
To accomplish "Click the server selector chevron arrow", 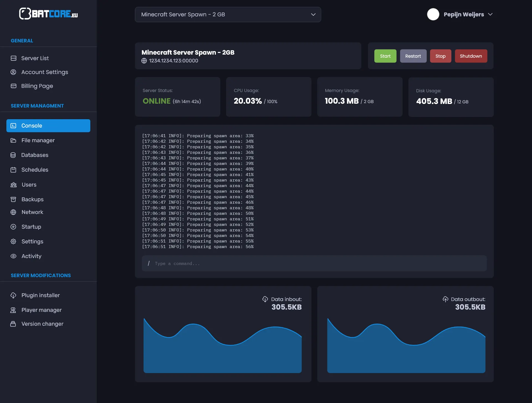I will [313, 14].
